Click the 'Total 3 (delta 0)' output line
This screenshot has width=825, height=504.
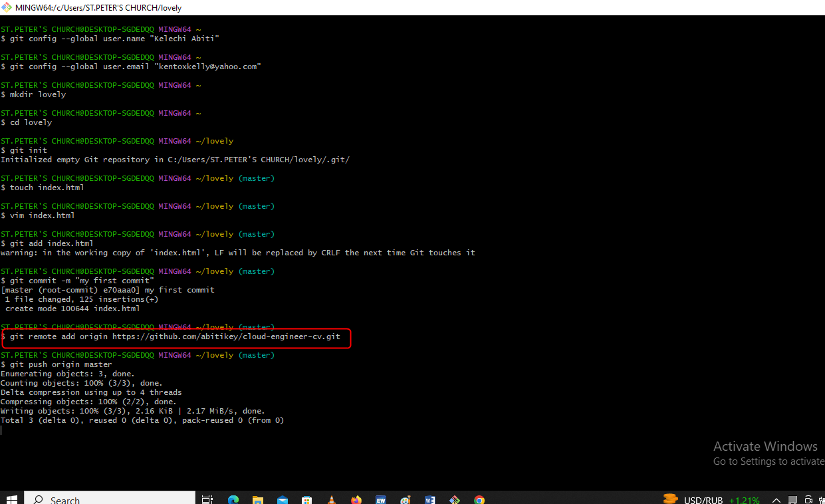(x=142, y=420)
